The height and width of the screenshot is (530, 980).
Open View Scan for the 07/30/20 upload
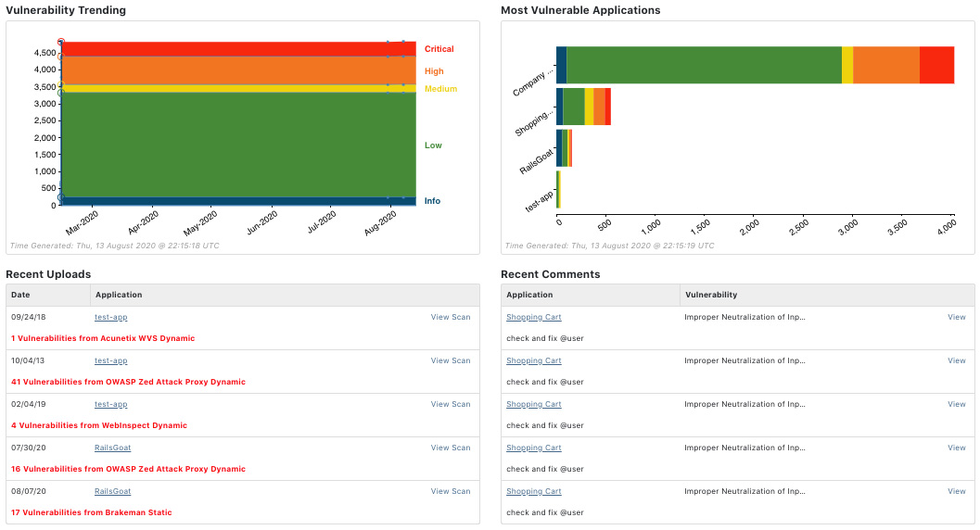tap(451, 448)
